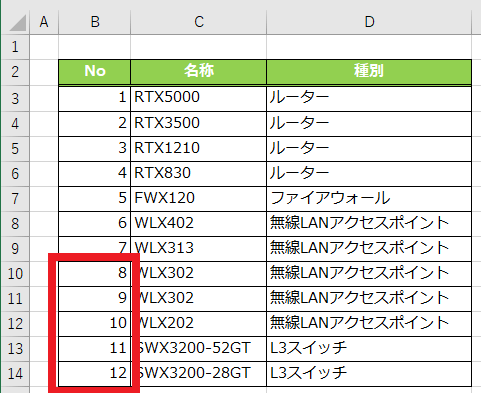Screen dimensions: 481x393
Task: Click the 種別 header cell
Action: 369,72
